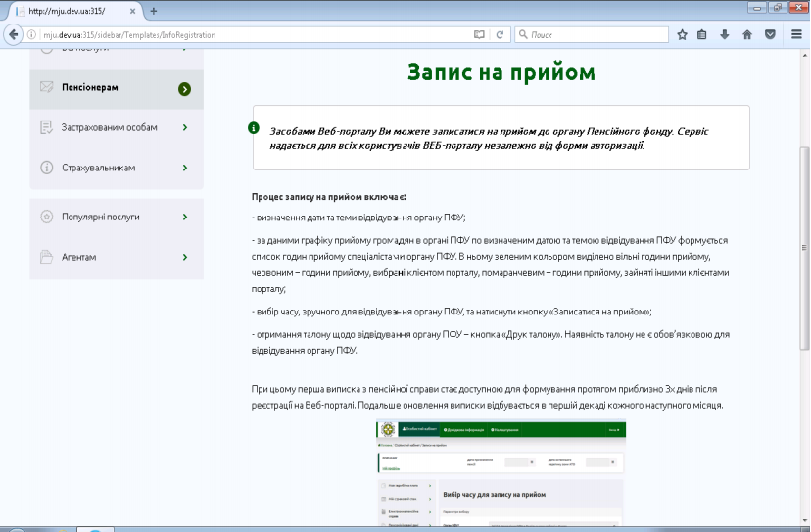Expand Пенсіонерам with green circle arrow
This screenshot has height=532, width=811.
pyautogui.click(x=185, y=89)
